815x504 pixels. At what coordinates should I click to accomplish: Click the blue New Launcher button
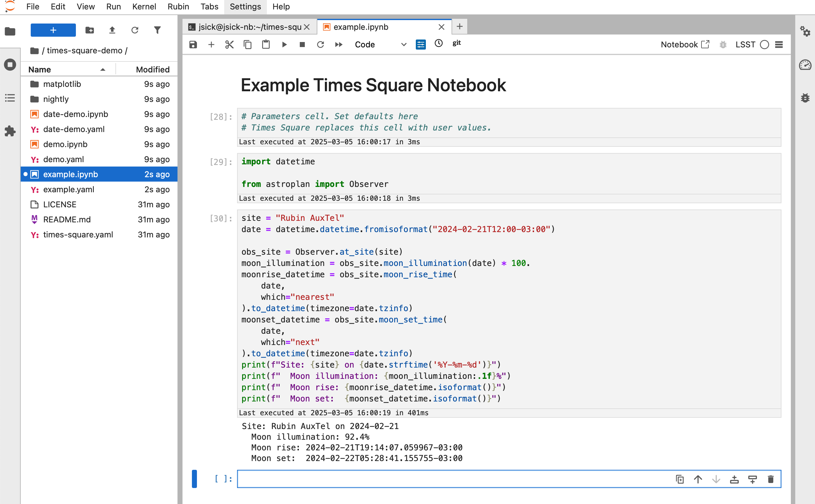click(53, 30)
